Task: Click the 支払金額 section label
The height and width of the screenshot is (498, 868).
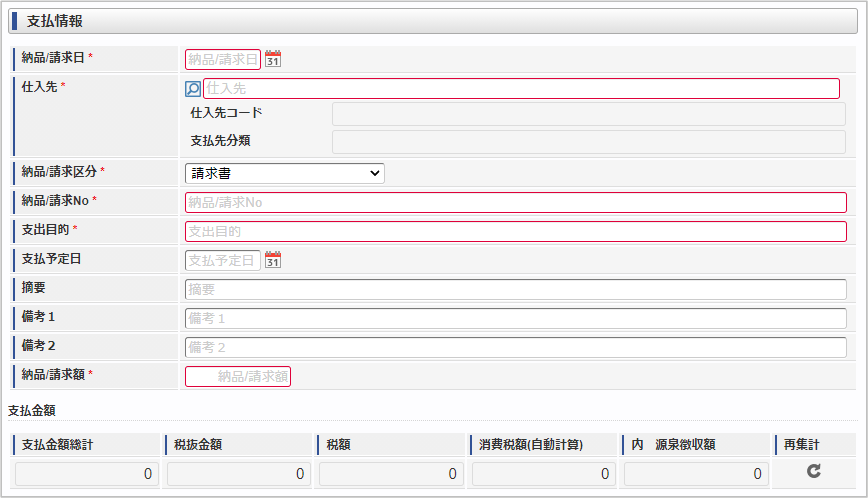Action: coord(32,411)
